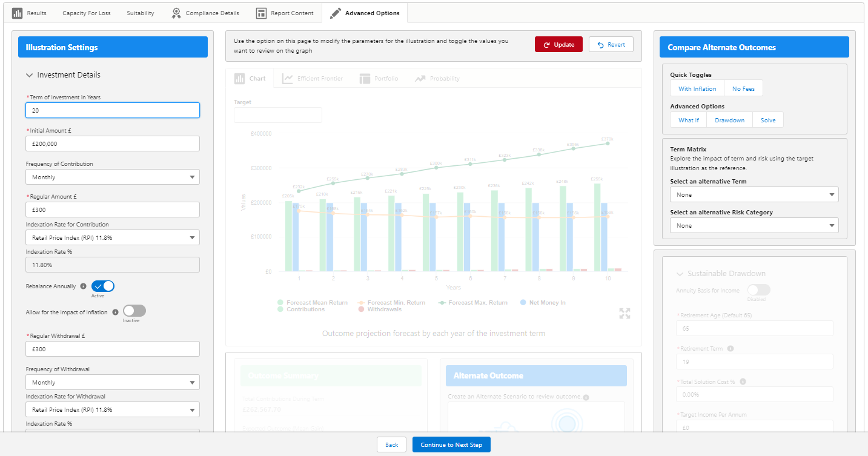Click the chart fullscreen expand icon

tap(625, 313)
